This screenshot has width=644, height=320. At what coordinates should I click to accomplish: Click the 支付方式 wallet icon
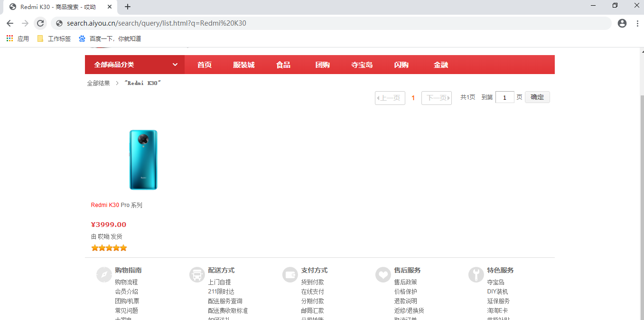coord(290,274)
